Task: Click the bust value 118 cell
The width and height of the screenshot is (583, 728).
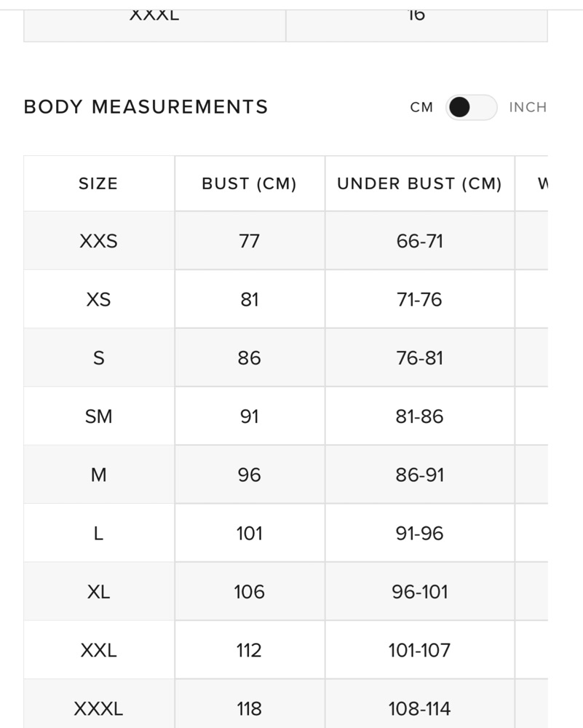Action: [x=250, y=704]
